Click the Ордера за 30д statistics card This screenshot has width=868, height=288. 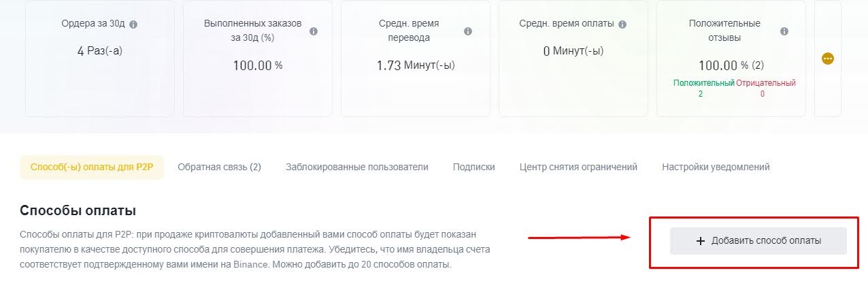pos(99,59)
